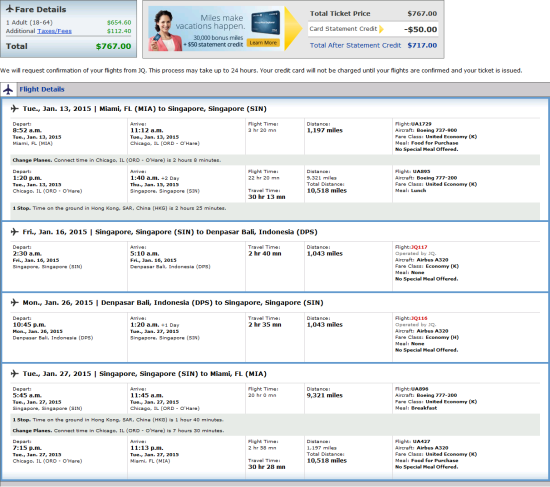
Task: Click plane icon for Miami to Singapore flight
Action: 15,108
